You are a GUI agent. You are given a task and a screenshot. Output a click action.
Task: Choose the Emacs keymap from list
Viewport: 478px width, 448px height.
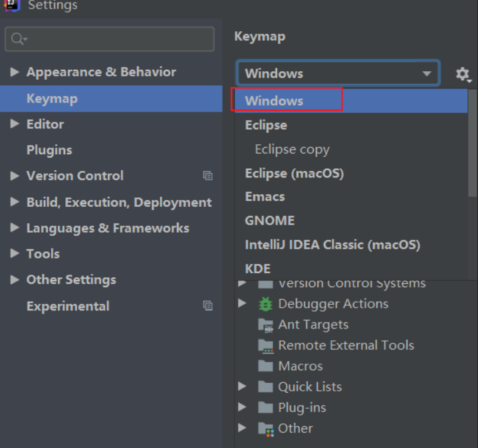pyautogui.click(x=265, y=197)
